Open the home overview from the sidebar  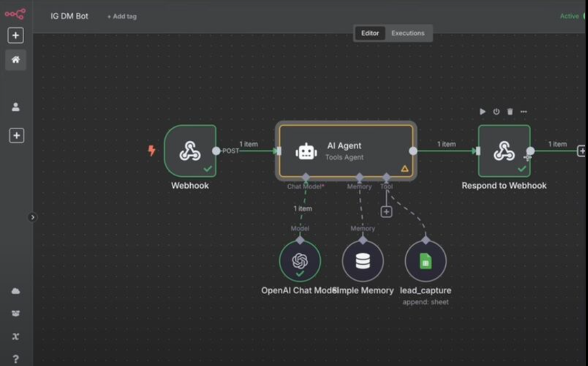(15, 60)
